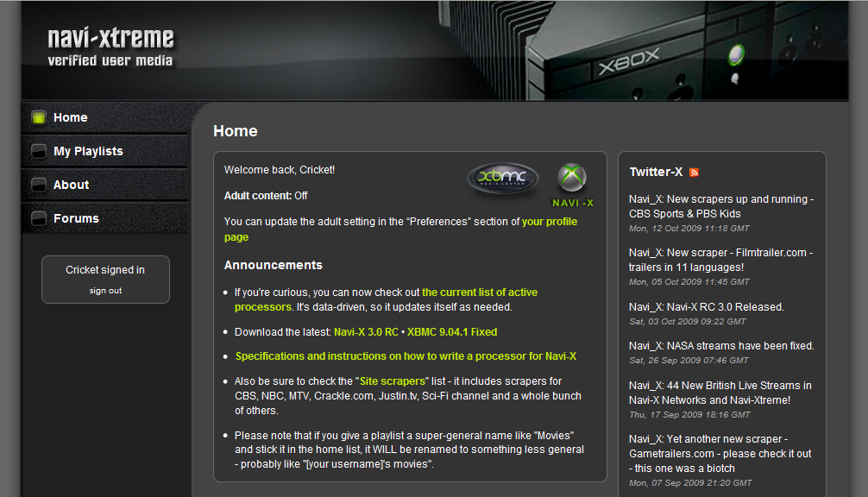Click the indicator beside My Playlists
Screen dimensions: 868x497
39,151
